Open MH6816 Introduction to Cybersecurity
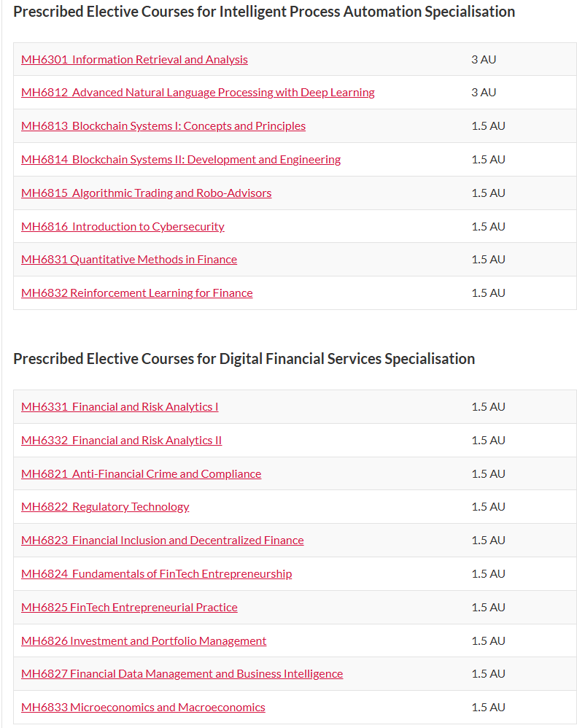 pos(123,227)
